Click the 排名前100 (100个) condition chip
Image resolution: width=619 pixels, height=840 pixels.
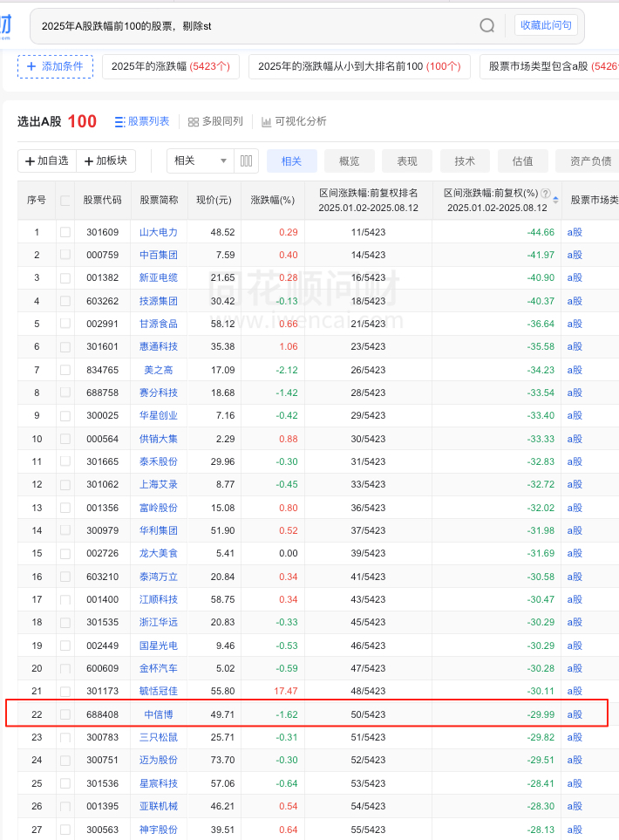[x=359, y=66]
